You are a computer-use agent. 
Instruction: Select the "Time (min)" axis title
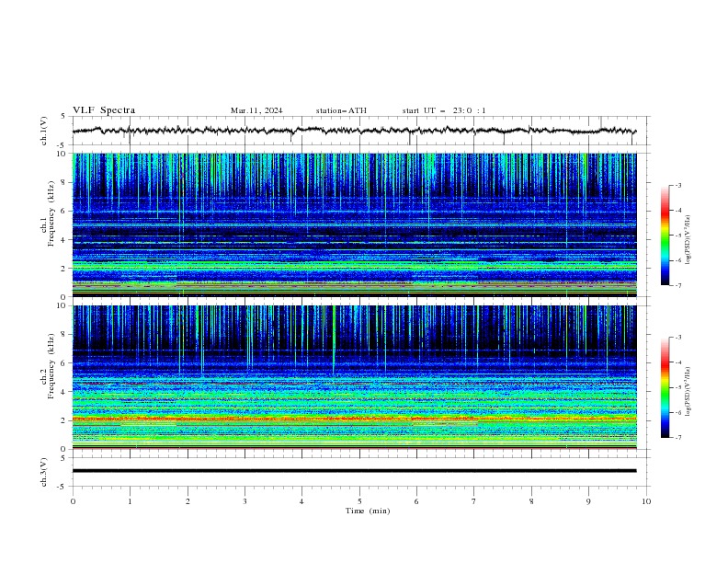[368, 511]
